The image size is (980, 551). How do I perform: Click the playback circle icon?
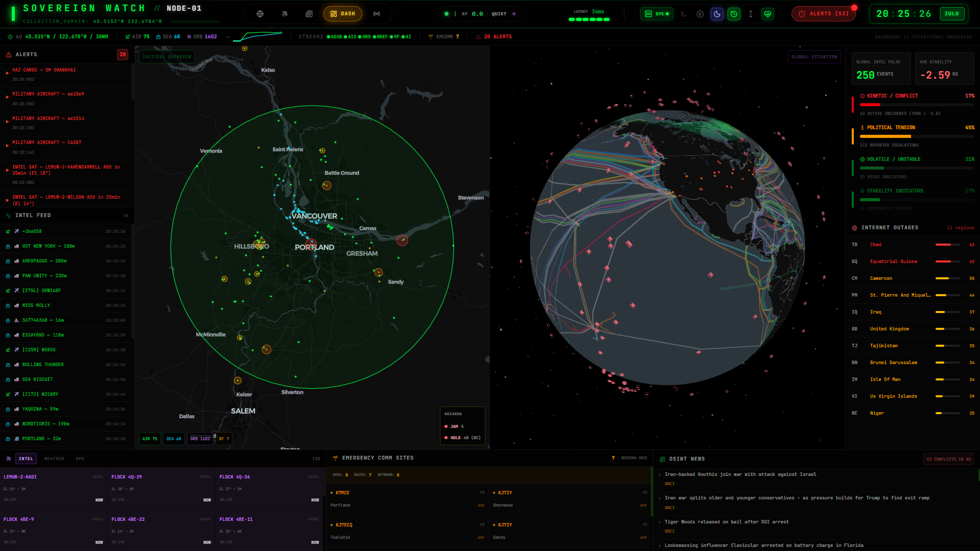(x=700, y=14)
